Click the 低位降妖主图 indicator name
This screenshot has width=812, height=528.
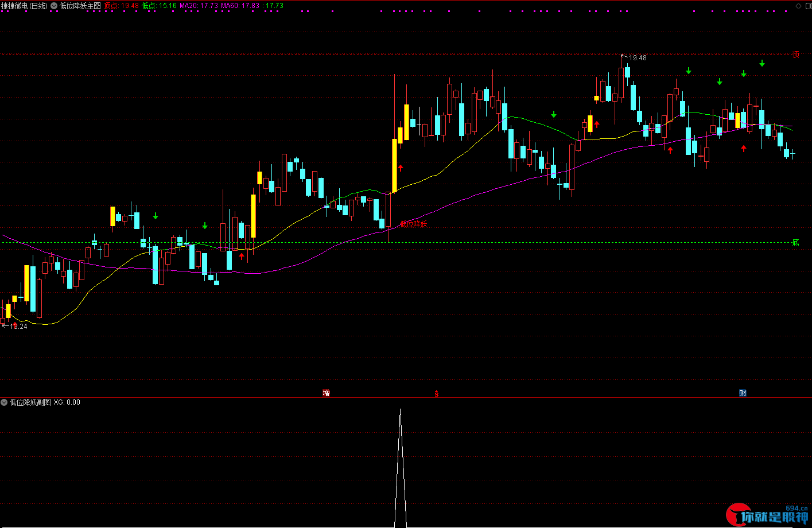tap(80, 6)
